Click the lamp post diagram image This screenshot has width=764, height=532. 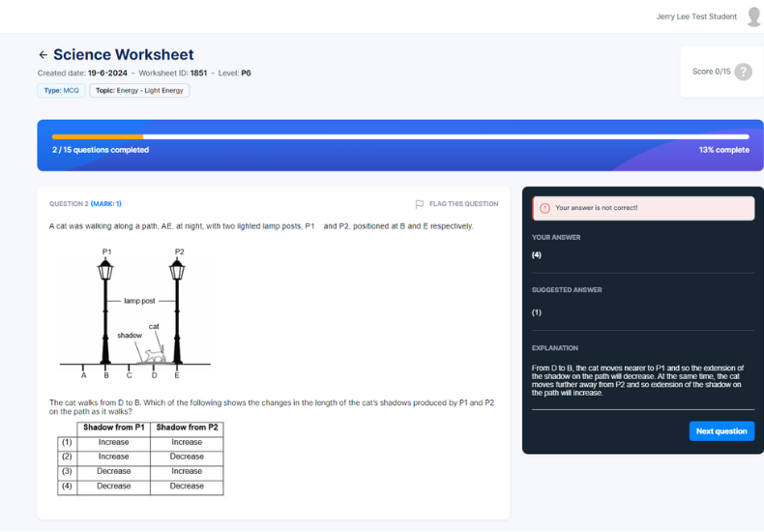click(x=135, y=313)
